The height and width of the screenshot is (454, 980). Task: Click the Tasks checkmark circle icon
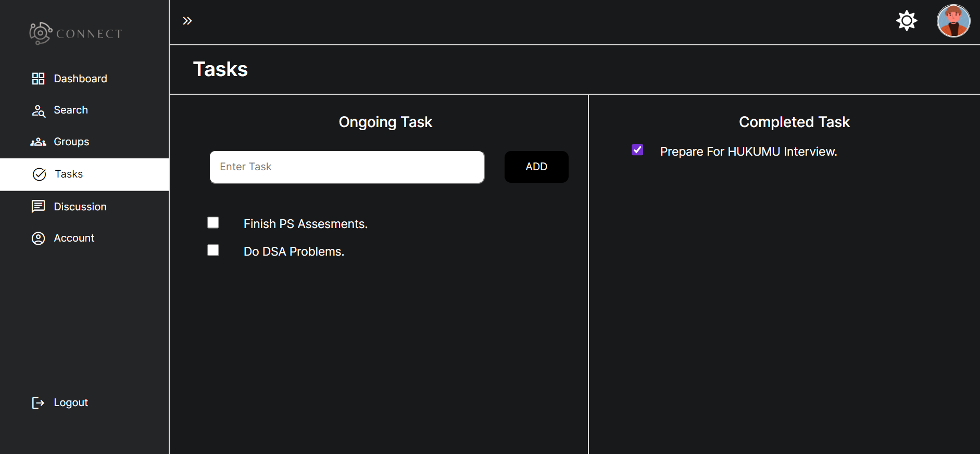(40, 174)
